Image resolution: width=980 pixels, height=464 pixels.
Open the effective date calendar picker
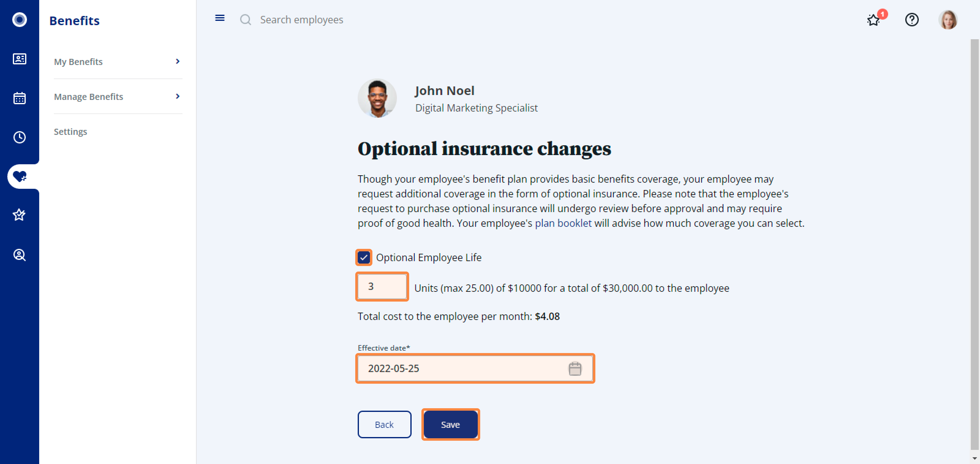(x=575, y=368)
